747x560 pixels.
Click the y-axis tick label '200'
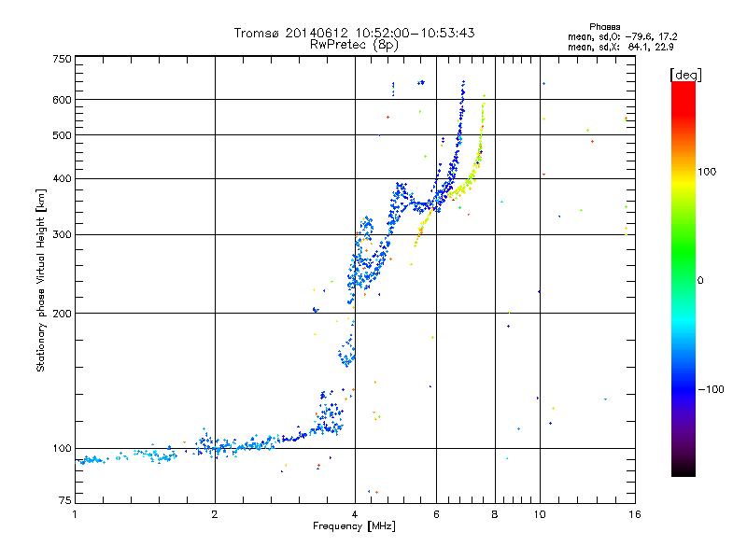coord(62,314)
